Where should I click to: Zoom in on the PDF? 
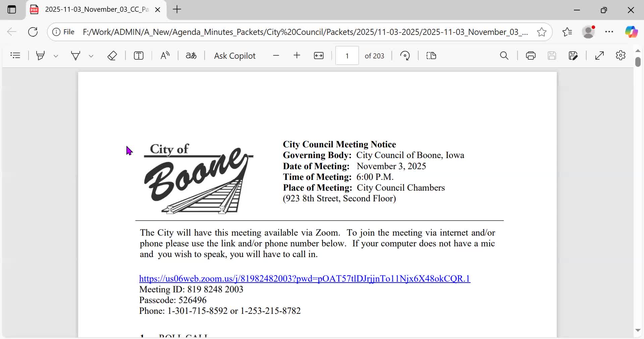(x=297, y=55)
